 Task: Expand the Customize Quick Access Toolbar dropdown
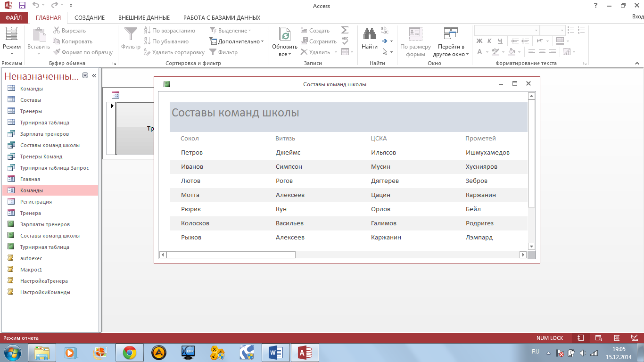click(x=71, y=6)
